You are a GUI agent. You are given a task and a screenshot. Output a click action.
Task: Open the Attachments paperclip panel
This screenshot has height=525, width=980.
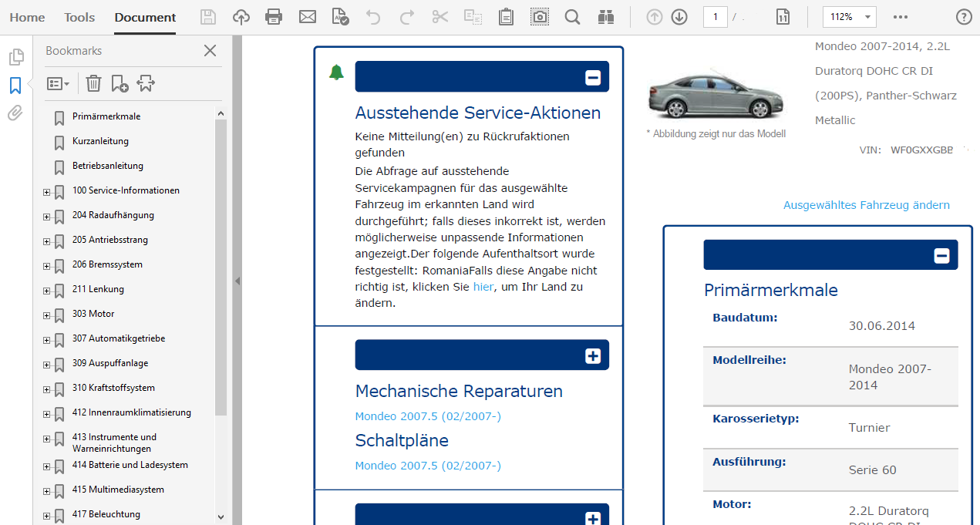[x=15, y=113]
